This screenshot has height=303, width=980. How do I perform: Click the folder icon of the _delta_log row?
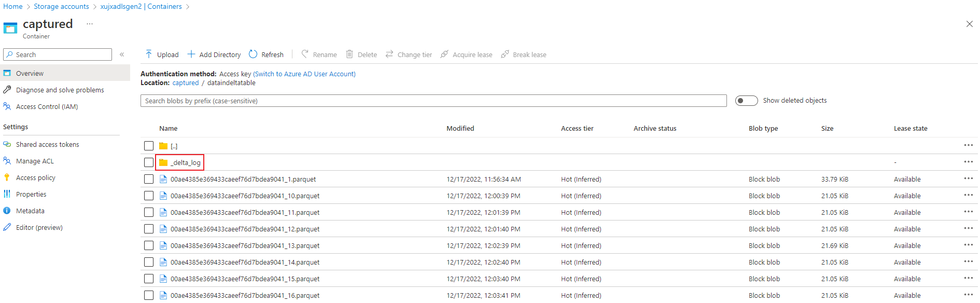163,162
